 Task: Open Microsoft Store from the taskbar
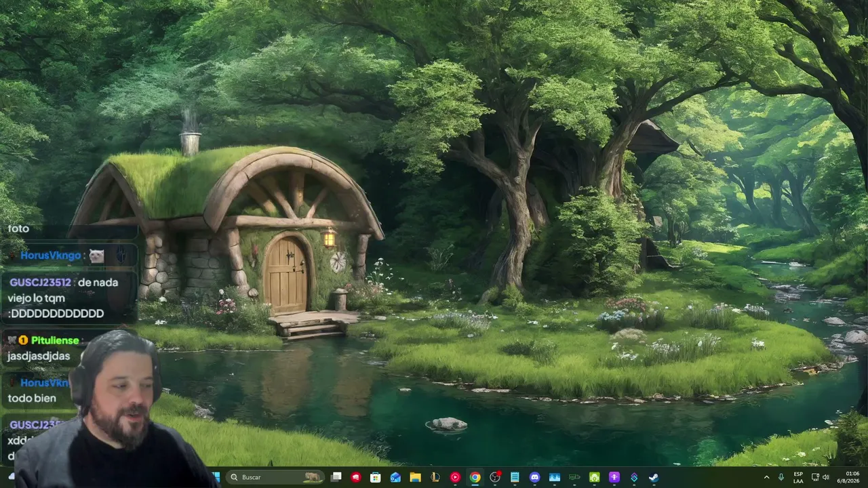pos(376,477)
